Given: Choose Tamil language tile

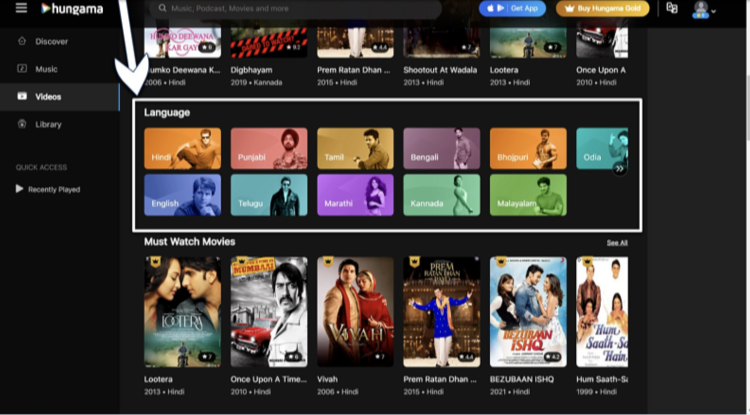Looking at the screenshot, I should 355,148.
